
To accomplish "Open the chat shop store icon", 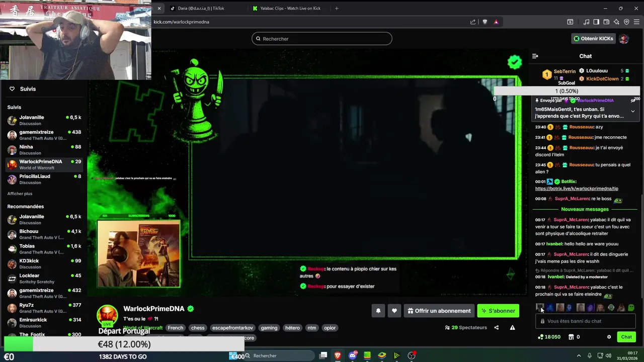I will (x=571, y=337).
